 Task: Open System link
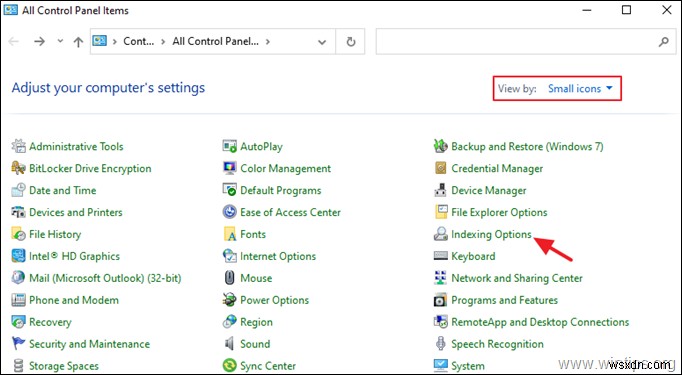pyautogui.click(x=468, y=366)
